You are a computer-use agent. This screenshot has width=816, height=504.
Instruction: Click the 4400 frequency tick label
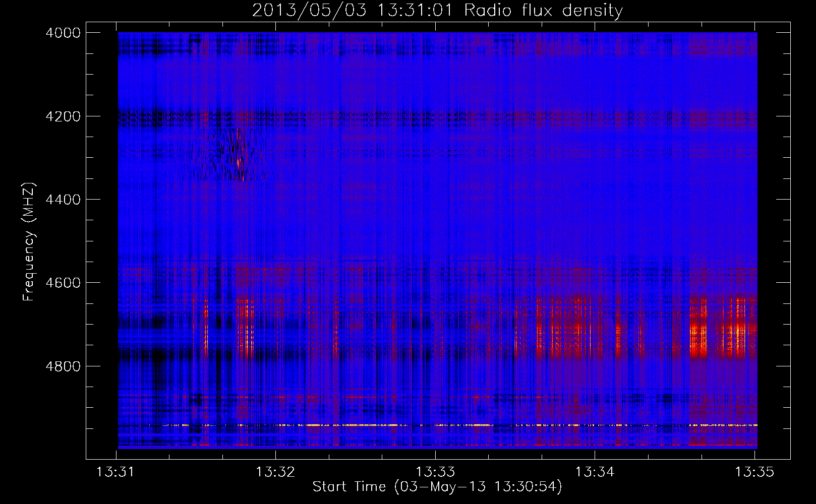pyautogui.click(x=63, y=200)
